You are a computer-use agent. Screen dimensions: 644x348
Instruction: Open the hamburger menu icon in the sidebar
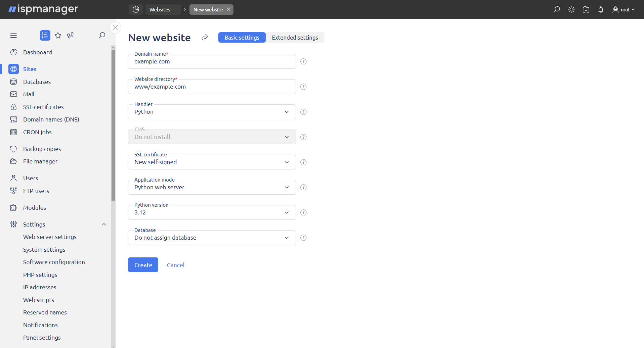coord(13,35)
